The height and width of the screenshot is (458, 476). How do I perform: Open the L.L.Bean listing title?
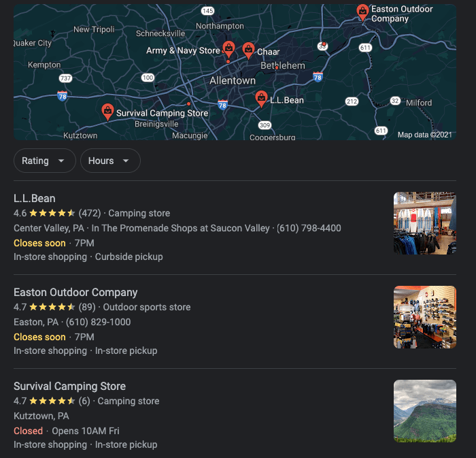[35, 198]
